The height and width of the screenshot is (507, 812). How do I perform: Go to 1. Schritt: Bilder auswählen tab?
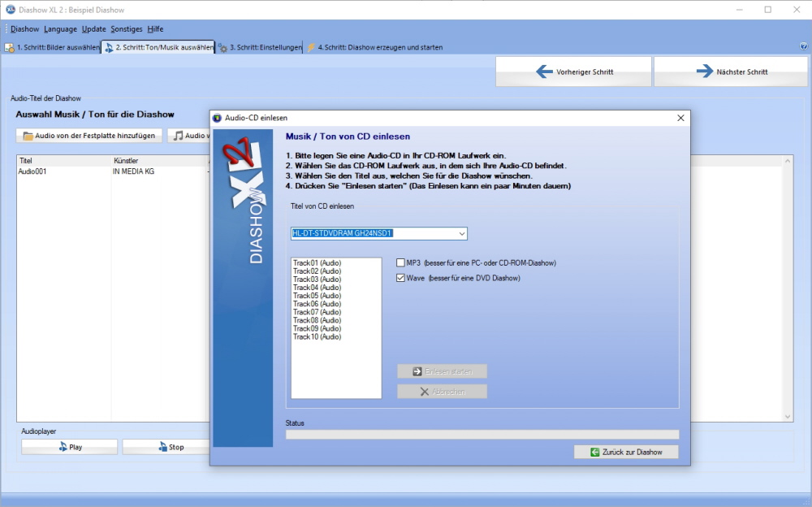coord(52,47)
